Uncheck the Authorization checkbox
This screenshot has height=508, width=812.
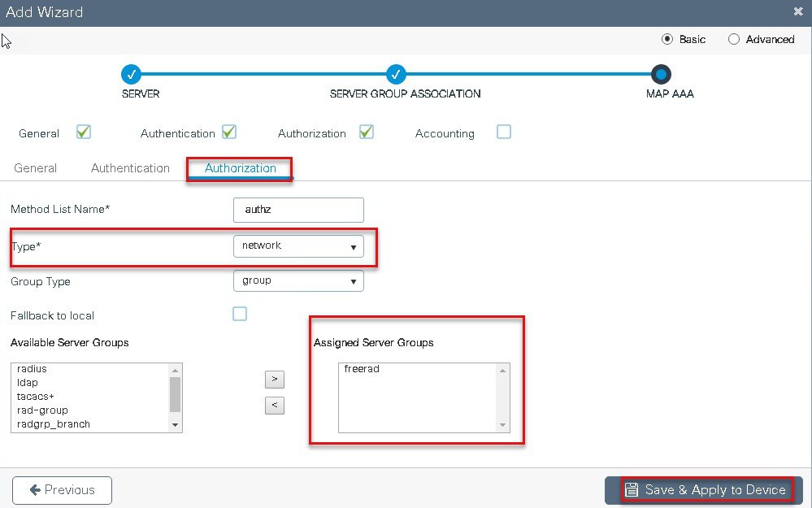[366, 132]
